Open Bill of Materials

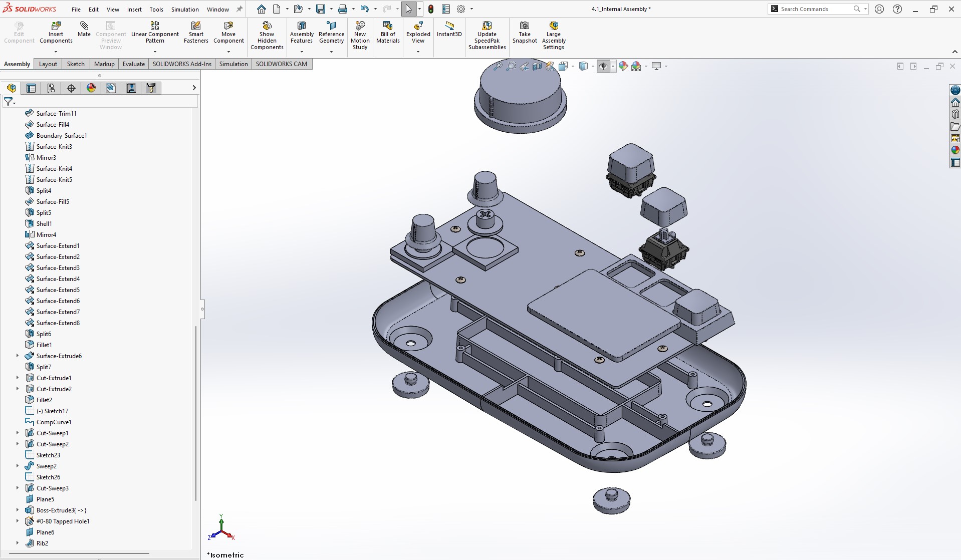point(388,32)
